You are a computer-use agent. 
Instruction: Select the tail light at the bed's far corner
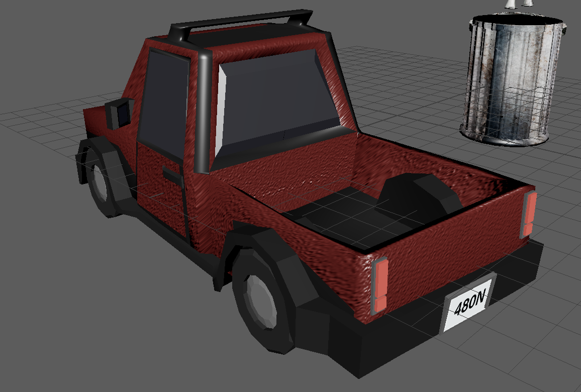coord(529,214)
